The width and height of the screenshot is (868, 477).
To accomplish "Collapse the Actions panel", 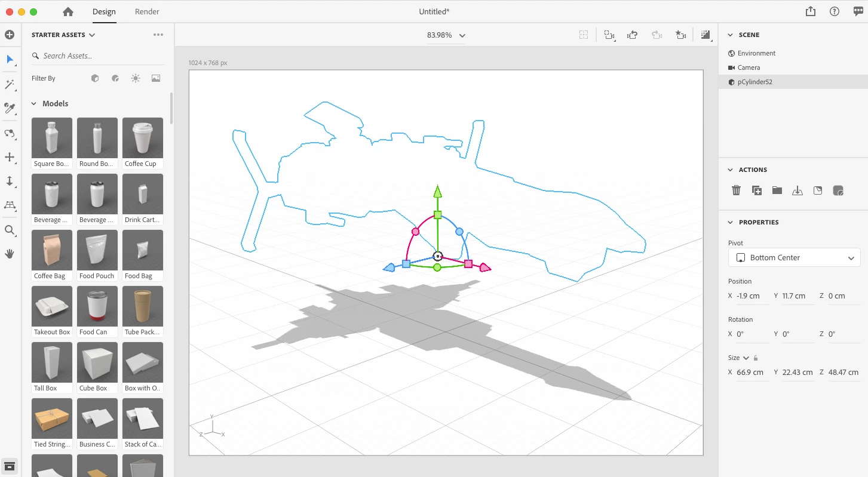I will (x=730, y=170).
